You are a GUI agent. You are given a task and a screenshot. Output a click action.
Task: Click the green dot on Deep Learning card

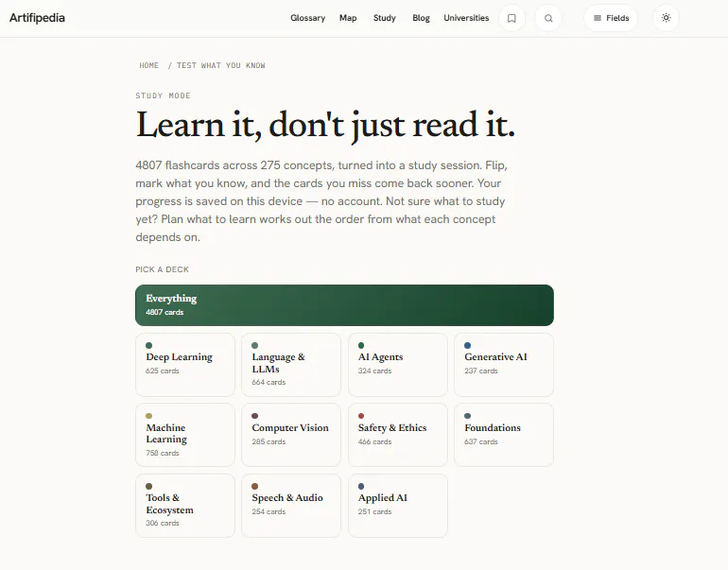click(x=149, y=345)
